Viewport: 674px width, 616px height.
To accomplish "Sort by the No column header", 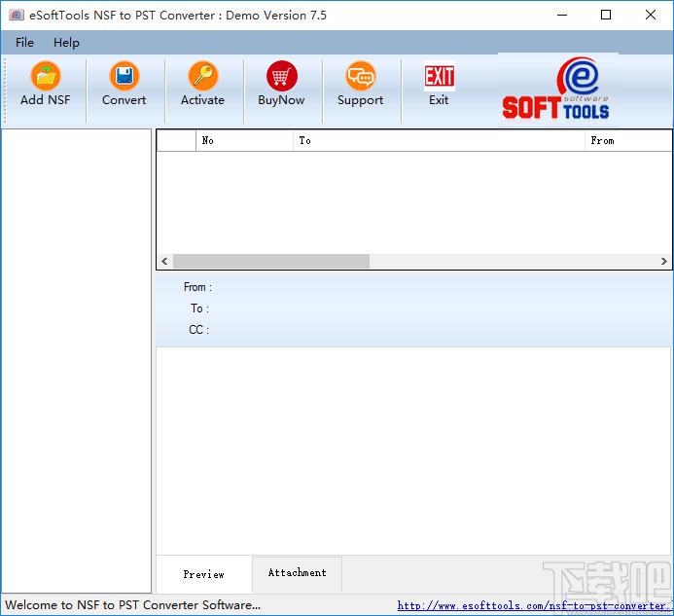I will (x=244, y=140).
